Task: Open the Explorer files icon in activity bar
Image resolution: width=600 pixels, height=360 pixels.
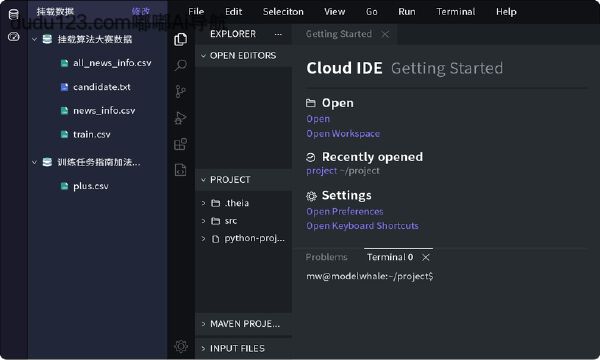Action: pos(181,39)
